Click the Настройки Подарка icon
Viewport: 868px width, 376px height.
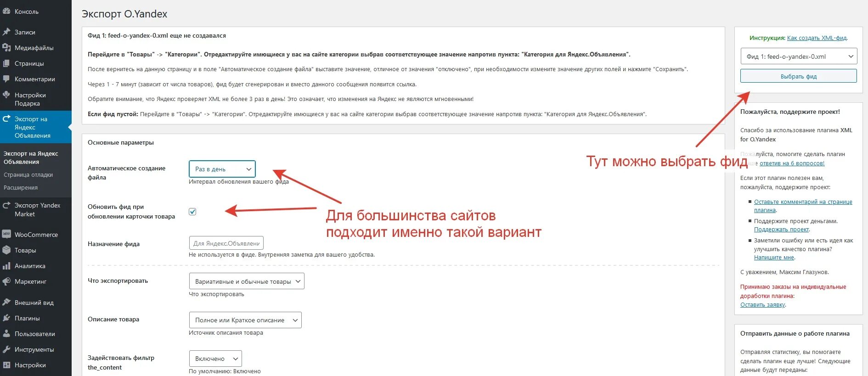point(6,95)
